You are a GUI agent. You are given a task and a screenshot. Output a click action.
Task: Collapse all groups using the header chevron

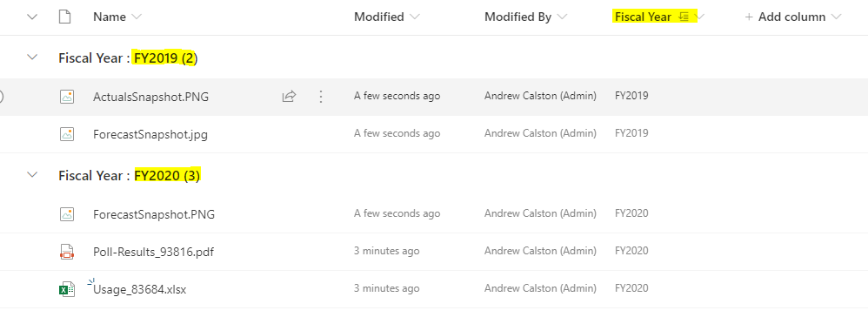32,17
